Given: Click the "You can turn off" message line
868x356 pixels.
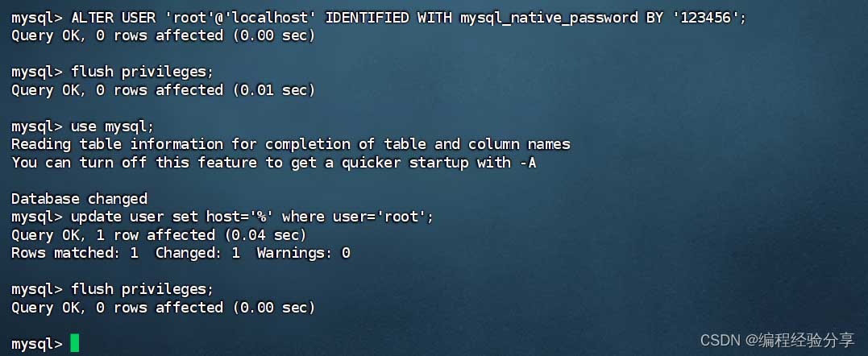Looking at the screenshot, I should pyautogui.click(x=274, y=163).
